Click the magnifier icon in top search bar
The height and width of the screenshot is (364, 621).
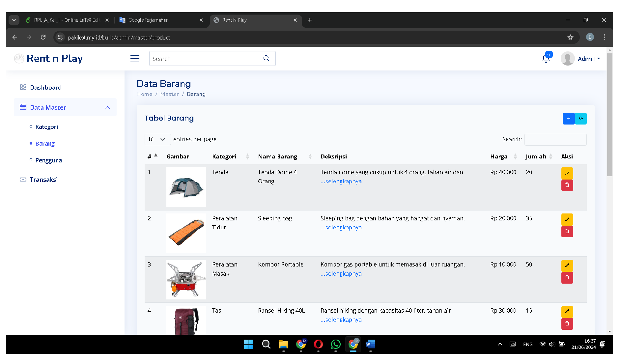click(x=267, y=59)
